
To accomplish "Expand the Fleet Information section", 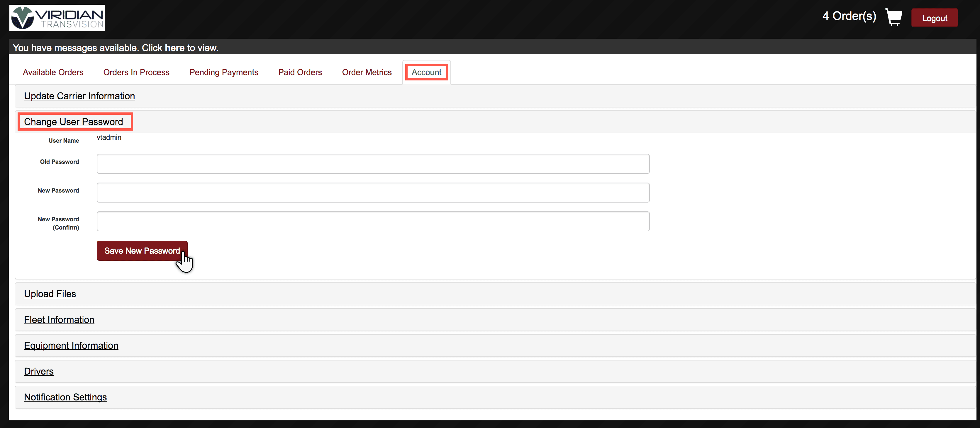I will (59, 320).
